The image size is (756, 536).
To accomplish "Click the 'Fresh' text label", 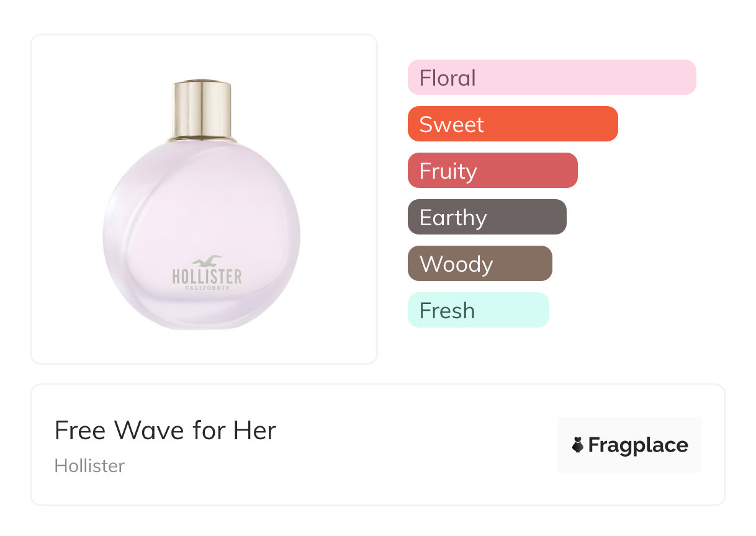I will pos(447,311).
